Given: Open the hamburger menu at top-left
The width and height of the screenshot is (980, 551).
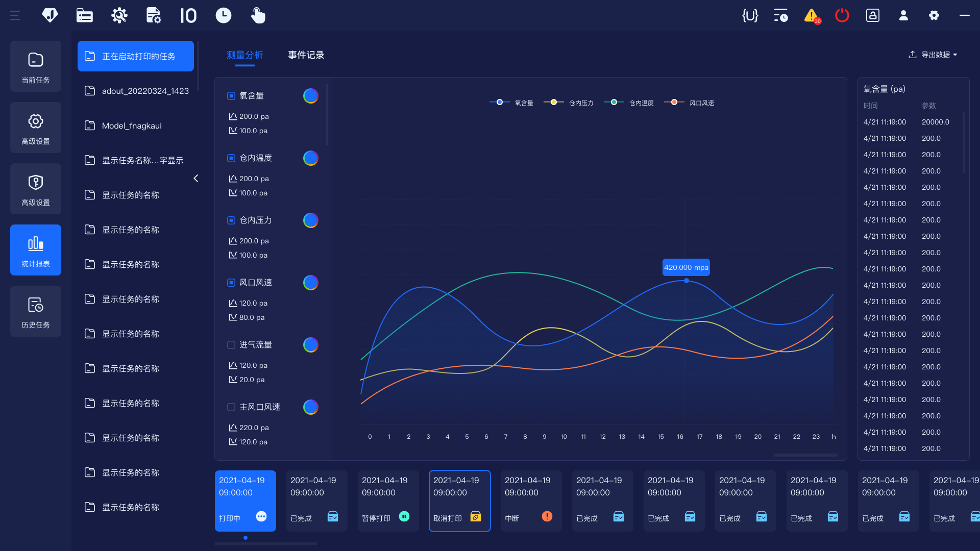Looking at the screenshot, I should coord(15,15).
